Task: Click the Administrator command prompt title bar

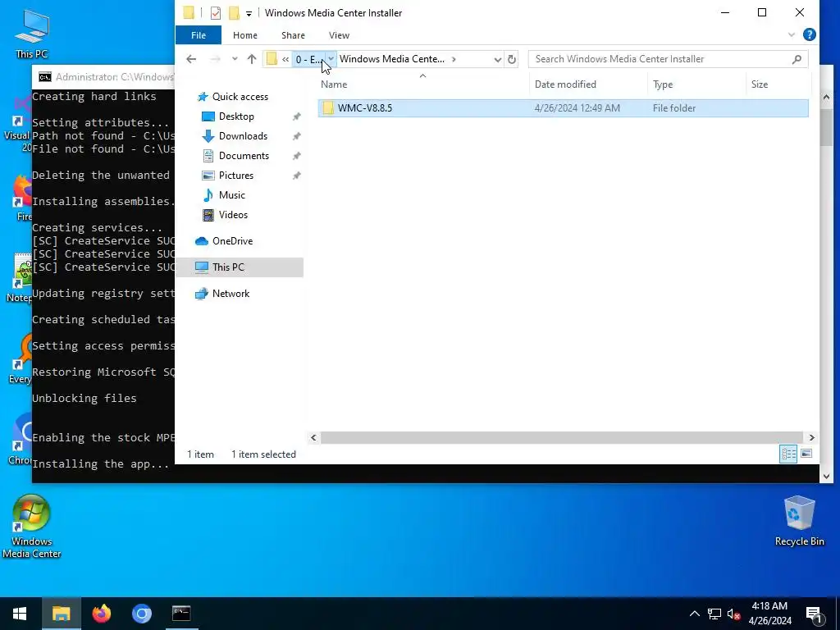Action: pos(103,77)
